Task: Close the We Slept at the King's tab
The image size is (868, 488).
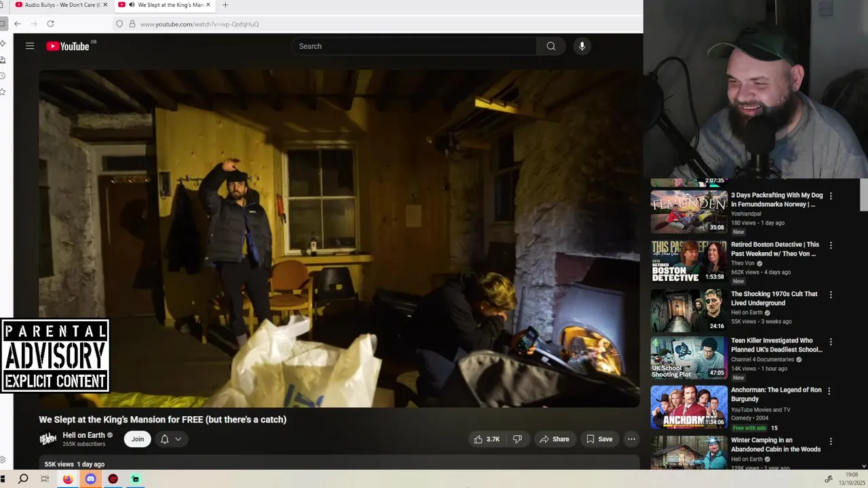Action: [208, 5]
